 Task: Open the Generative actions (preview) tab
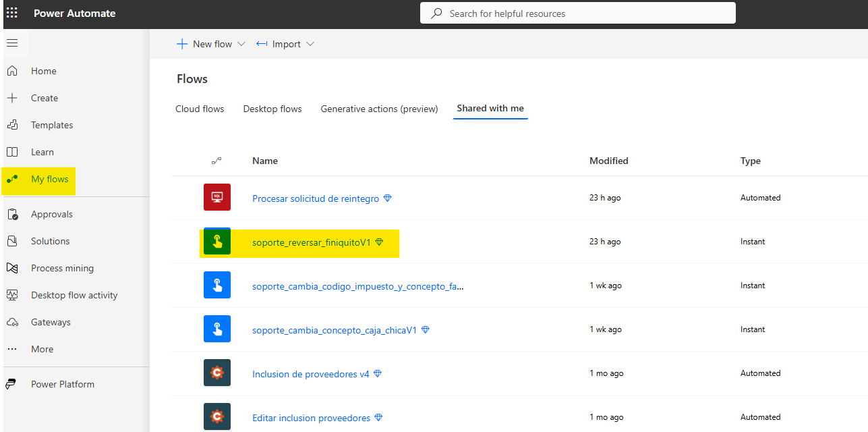coord(379,109)
